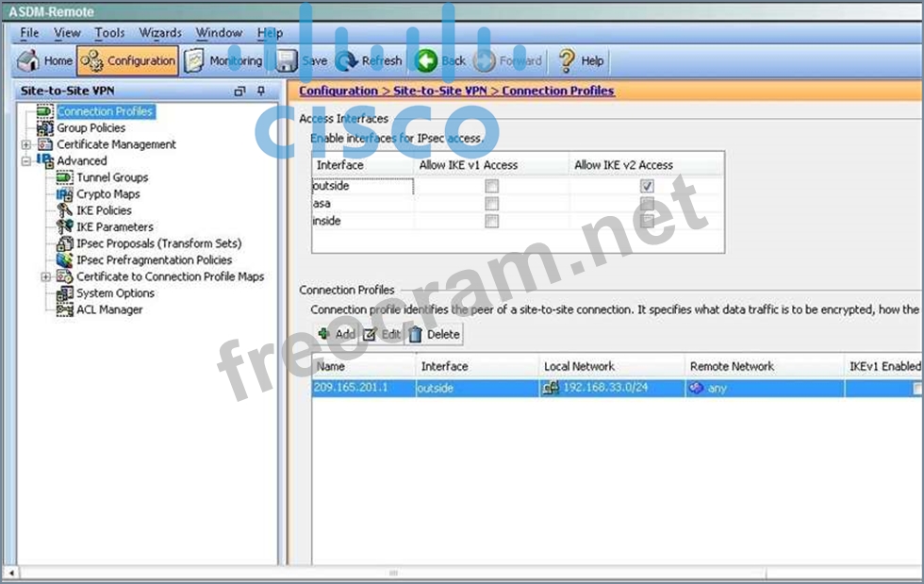Open the Wizards menu
The width and height of the screenshot is (924, 584).
[160, 33]
